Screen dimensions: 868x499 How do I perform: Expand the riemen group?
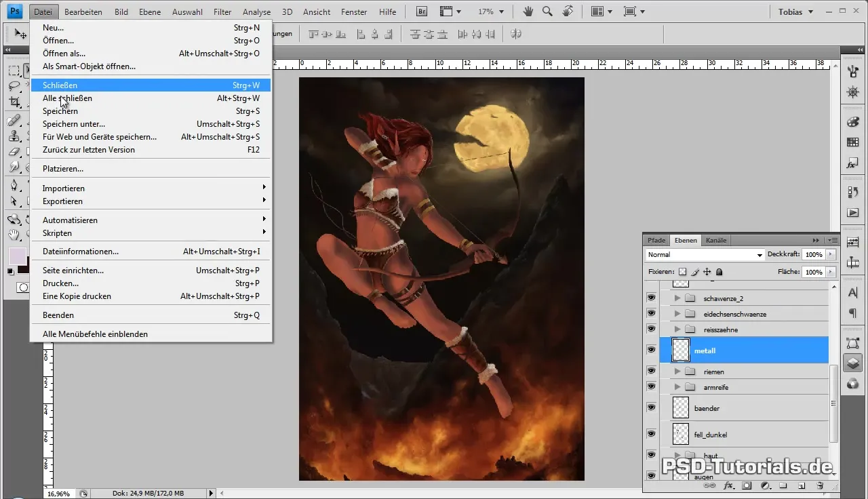point(677,371)
